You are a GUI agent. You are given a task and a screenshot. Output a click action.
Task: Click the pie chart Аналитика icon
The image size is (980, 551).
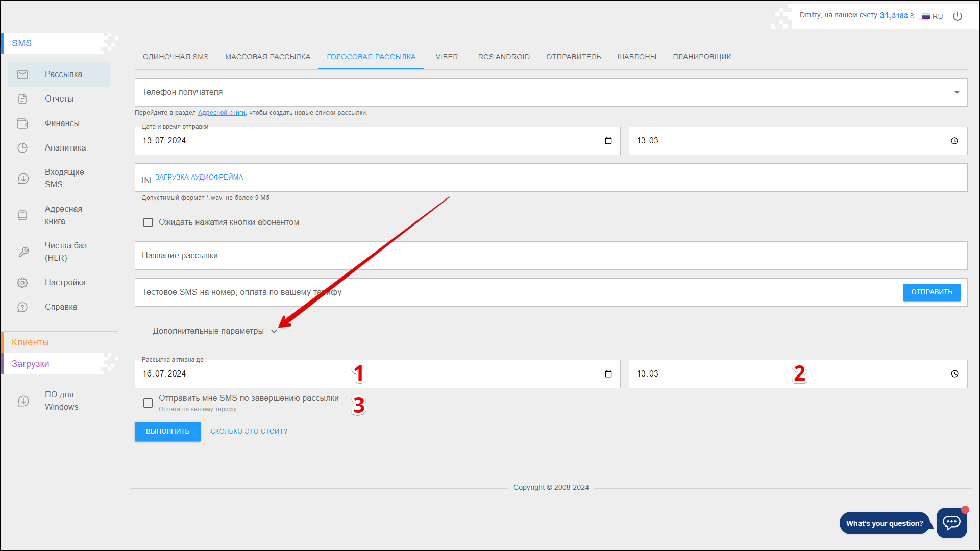(22, 148)
